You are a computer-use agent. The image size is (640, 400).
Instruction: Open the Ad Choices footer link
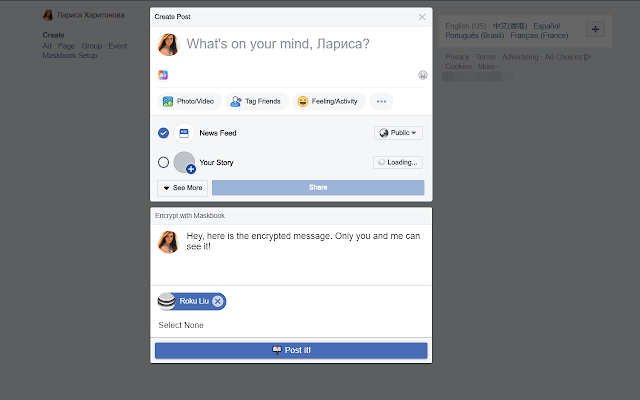(x=567, y=57)
